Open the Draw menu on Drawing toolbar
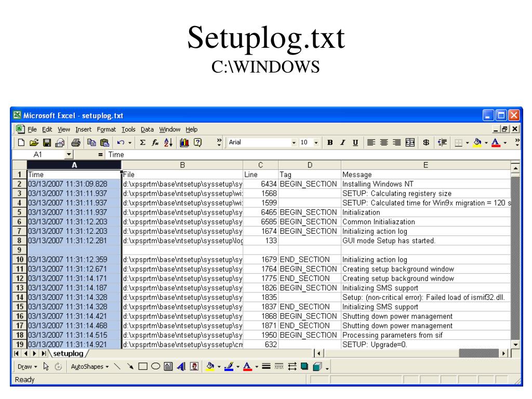Screen dimensions: 532x399 coord(27,367)
